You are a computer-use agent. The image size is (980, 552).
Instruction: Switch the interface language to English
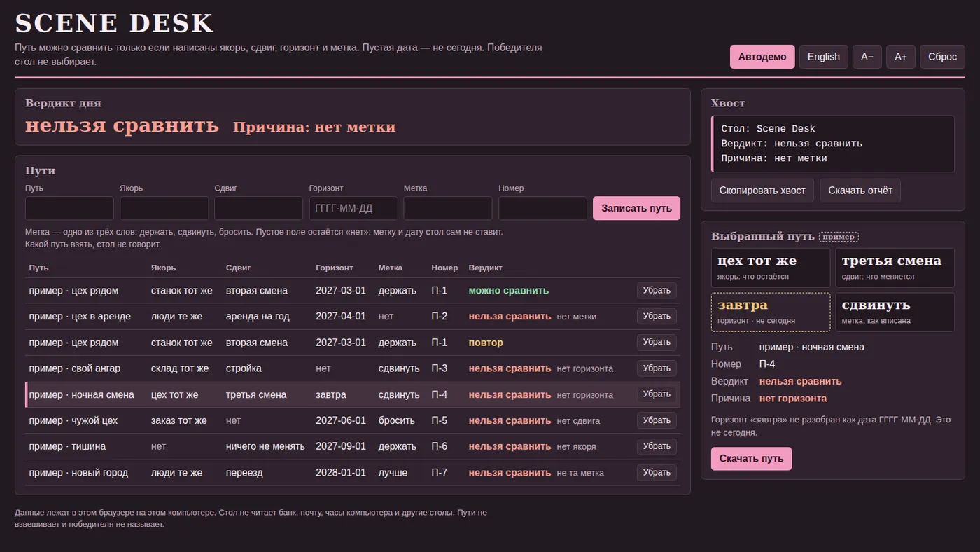point(823,57)
